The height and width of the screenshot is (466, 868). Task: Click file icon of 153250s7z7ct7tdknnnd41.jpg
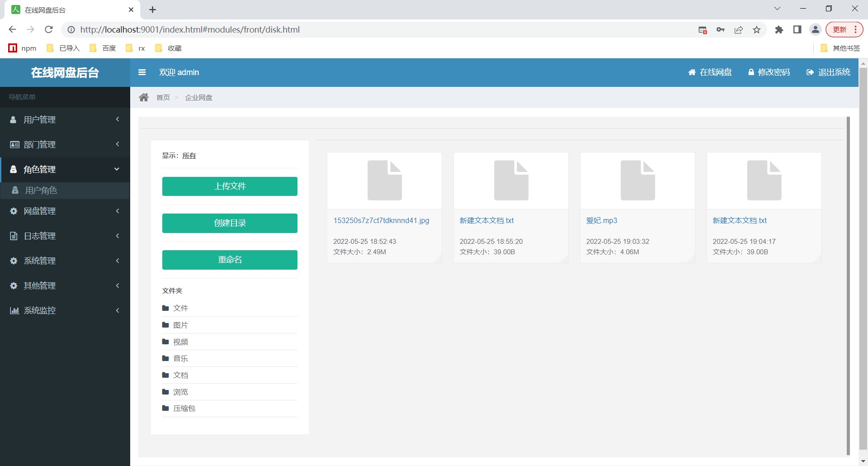385,180
